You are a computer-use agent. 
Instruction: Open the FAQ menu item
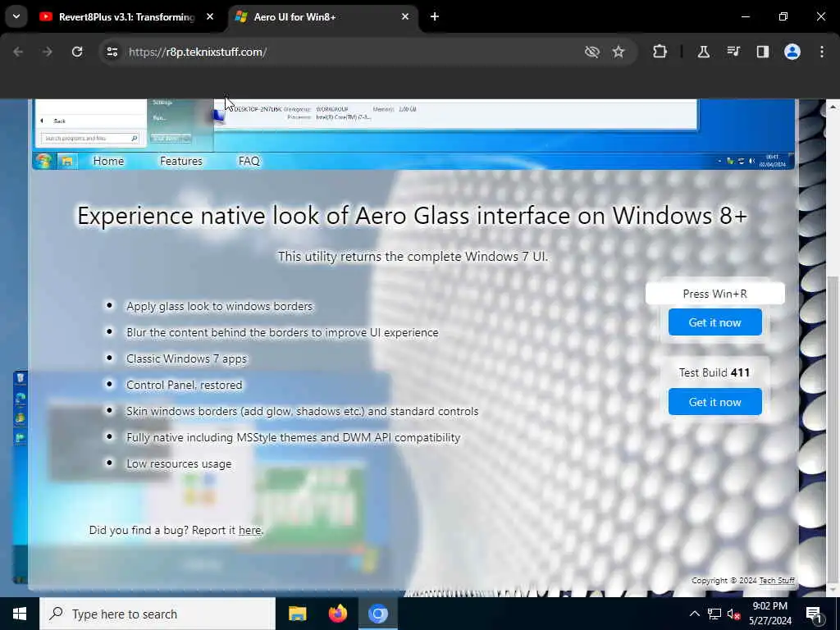(x=249, y=162)
